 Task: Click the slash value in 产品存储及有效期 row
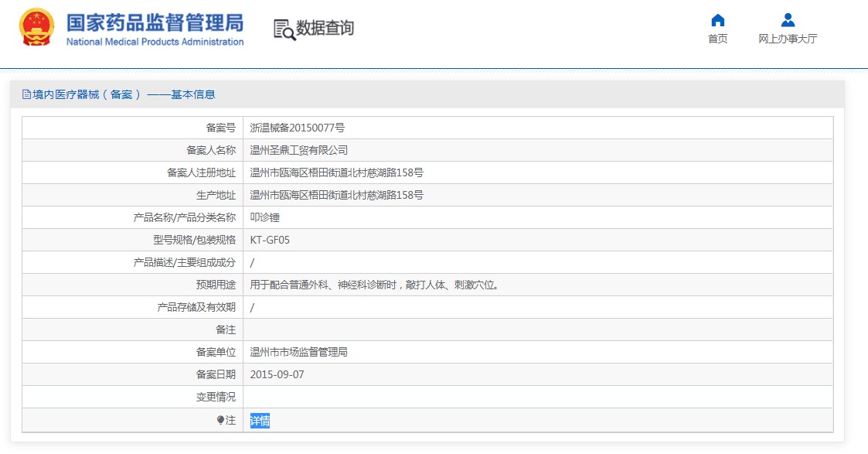(253, 307)
